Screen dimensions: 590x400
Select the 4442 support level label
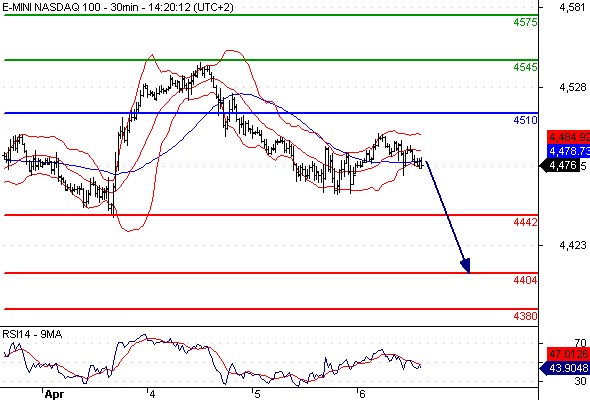click(525, 222)
